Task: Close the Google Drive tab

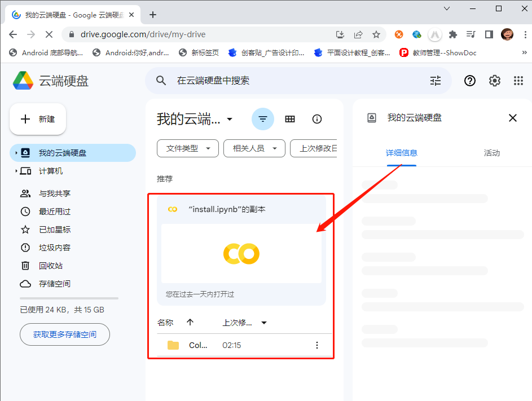Action: [131, 15]
